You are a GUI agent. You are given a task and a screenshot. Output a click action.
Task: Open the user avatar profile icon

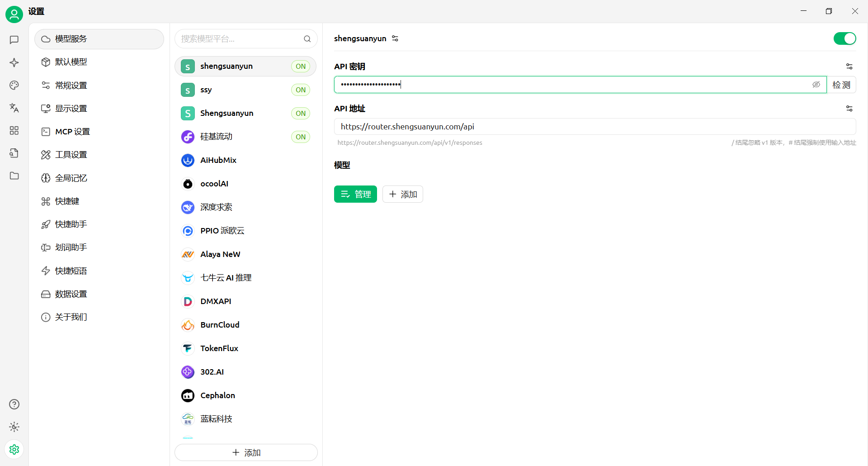[x=14, y=14]
